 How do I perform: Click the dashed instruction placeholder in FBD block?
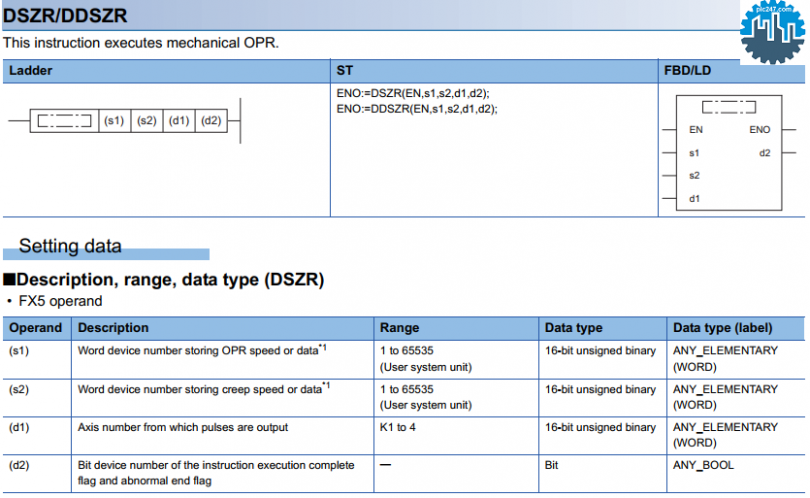(729, 107)
